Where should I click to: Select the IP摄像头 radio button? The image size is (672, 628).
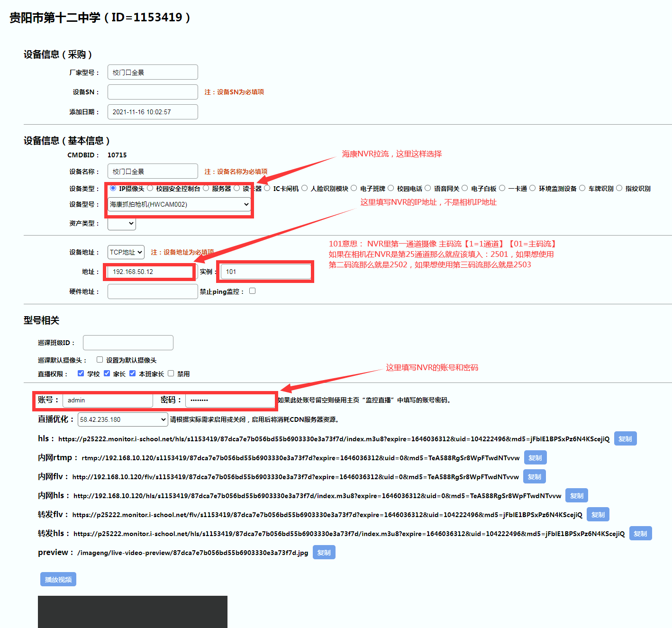point(113,188)
